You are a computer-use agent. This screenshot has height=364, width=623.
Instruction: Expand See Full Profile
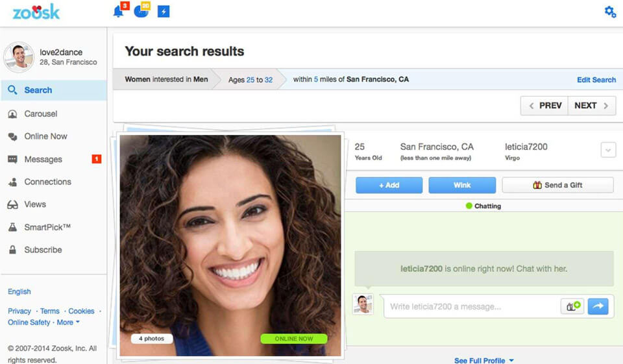[x=483, y=360]
